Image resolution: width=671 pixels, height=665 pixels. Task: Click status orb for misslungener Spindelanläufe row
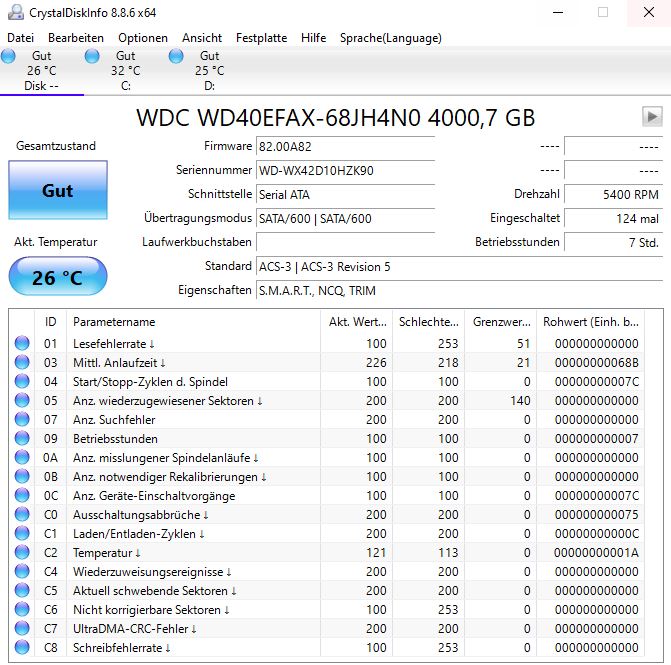(x=22, y=457)
